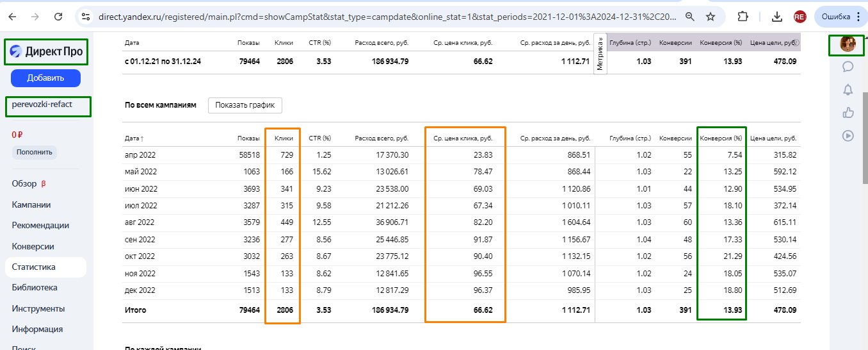This screenshot has width=868, height=350.
Task: Click the Показать график button
Action: [245, 105]
